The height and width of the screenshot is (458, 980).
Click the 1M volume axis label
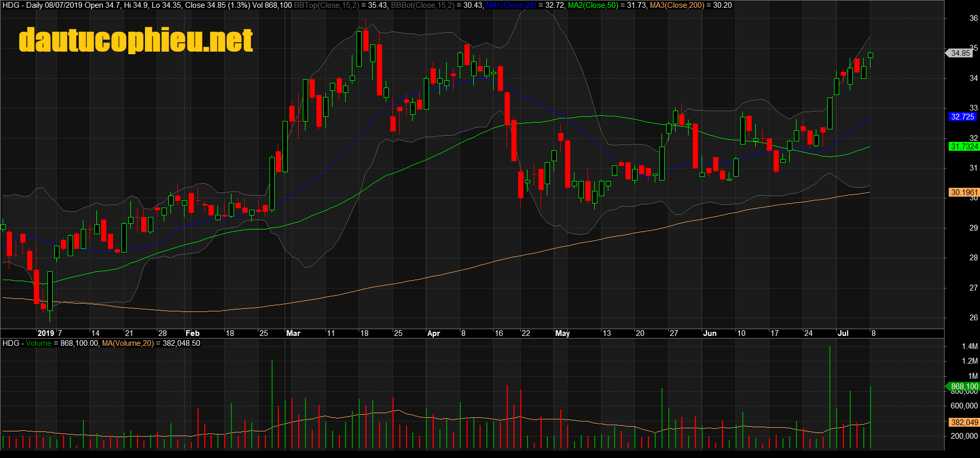973,376
